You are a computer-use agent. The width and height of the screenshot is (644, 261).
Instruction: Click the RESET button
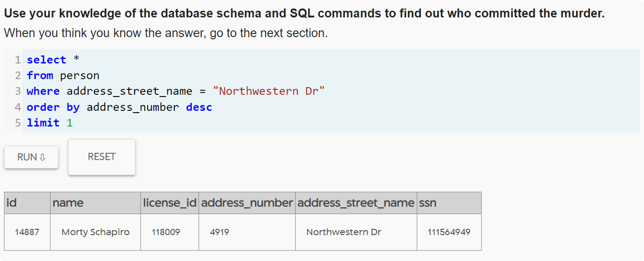coord(102,157)
